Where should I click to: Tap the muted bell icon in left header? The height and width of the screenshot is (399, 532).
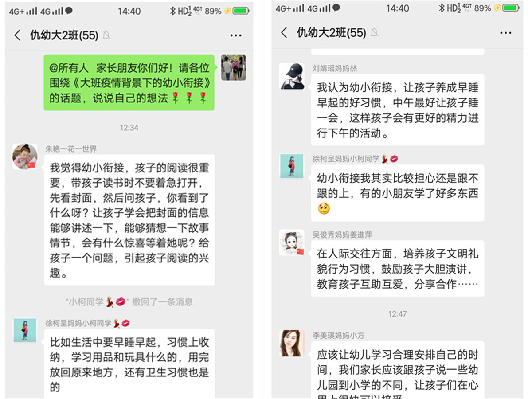pos(106,35)
